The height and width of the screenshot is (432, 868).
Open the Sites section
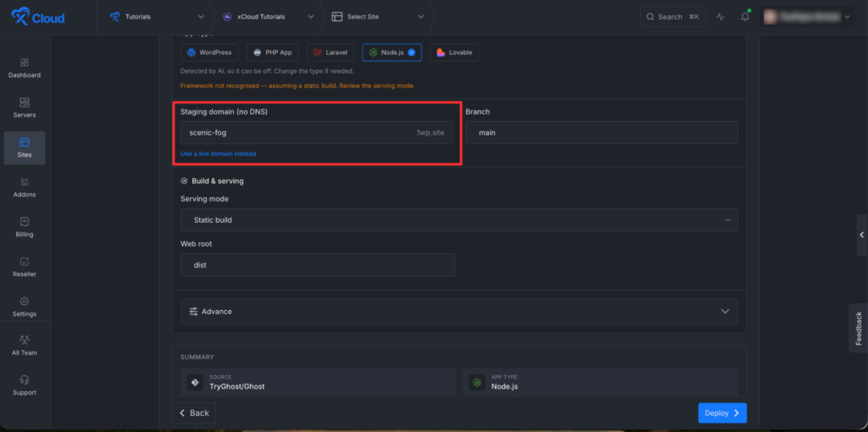coord(25,148)
